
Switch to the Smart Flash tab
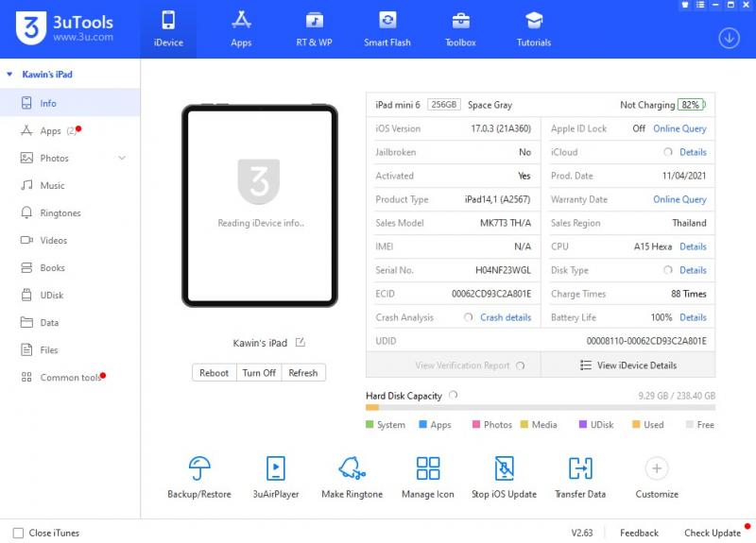coord(387,28)
